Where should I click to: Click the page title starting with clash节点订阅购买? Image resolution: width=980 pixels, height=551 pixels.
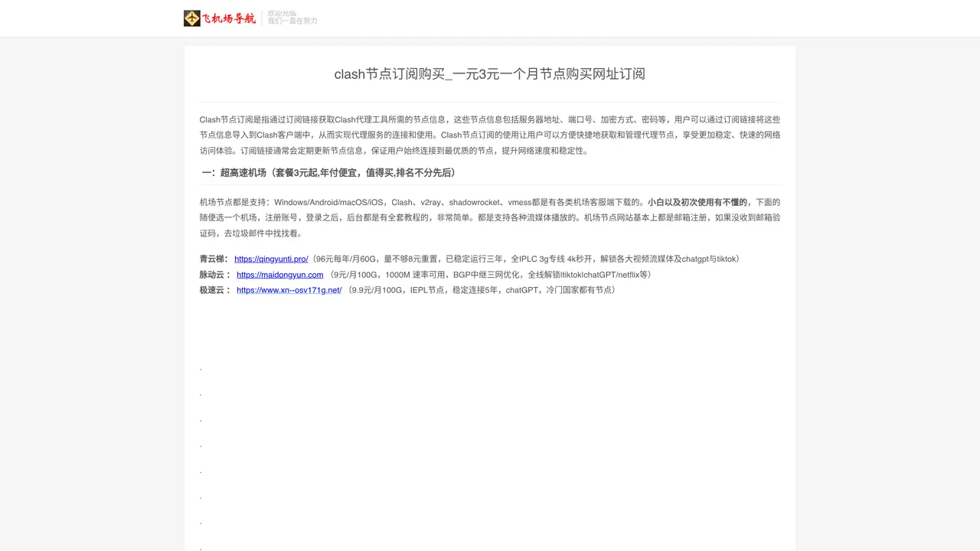(490, 74)
